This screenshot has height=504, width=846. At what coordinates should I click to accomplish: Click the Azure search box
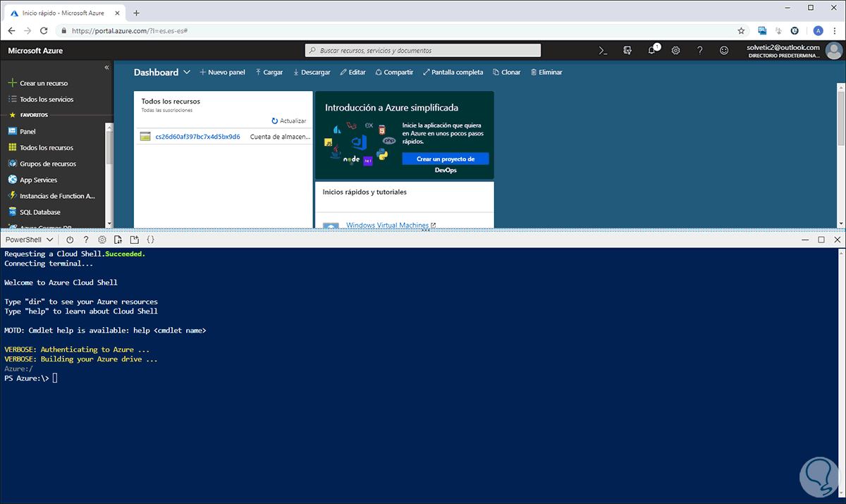click(x=423, y=51)
